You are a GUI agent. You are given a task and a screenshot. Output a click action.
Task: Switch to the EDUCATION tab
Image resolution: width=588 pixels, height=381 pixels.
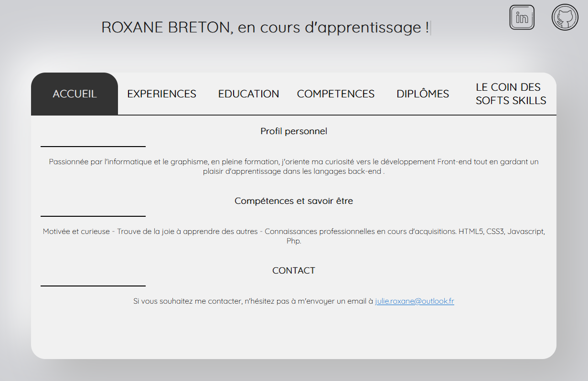point(248,94)
